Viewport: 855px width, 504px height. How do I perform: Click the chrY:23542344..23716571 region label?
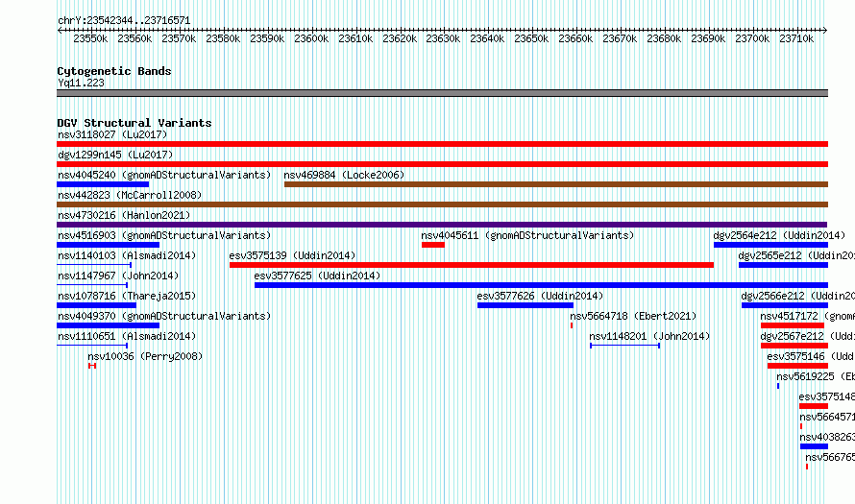(124, 21)
